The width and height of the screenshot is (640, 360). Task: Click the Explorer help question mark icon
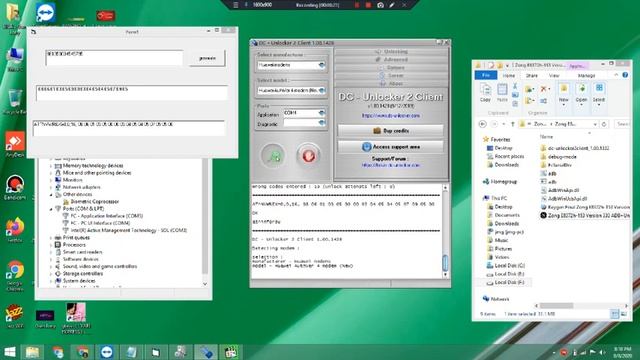click(x=625, y=76)
